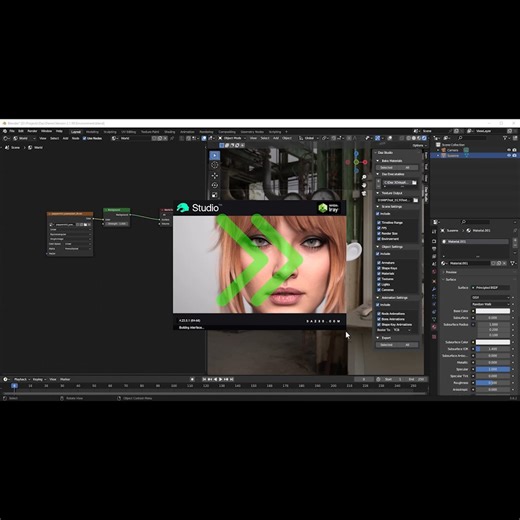
Task: Jump to timeline end frame
Action: coord(232,379)
